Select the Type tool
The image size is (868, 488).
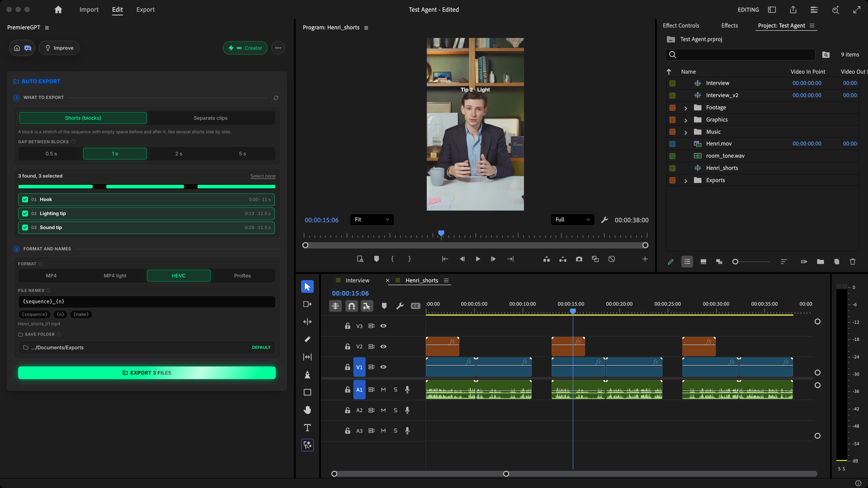click(307, 428)
